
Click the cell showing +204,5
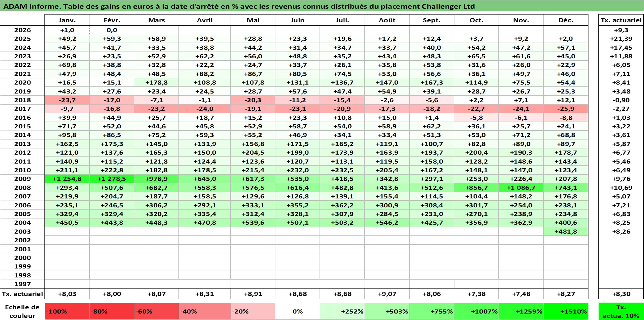(253, 152)
